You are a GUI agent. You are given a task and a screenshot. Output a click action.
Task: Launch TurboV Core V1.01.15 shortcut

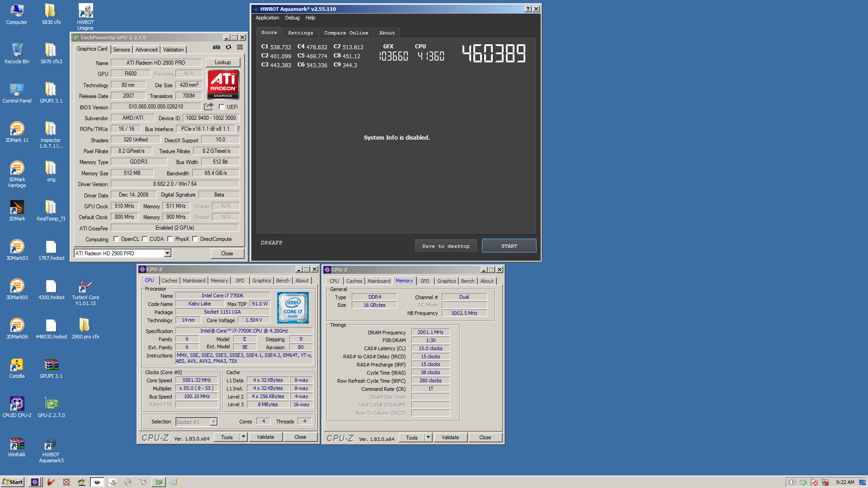(x=85, y=292)
